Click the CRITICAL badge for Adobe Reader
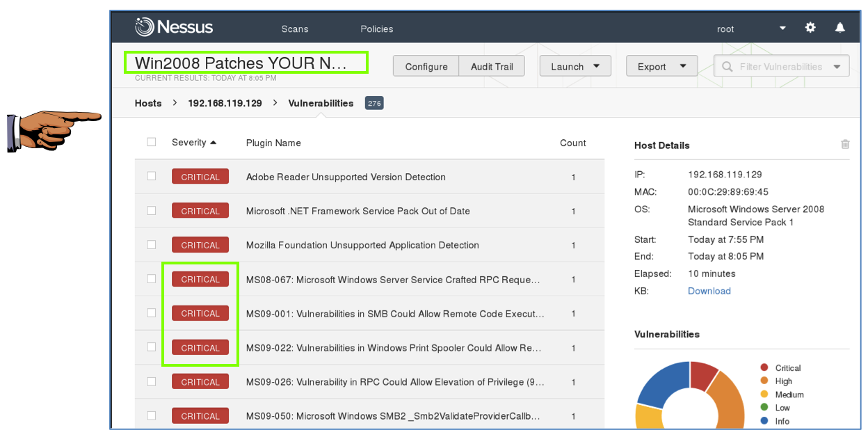 coord(200,177)
